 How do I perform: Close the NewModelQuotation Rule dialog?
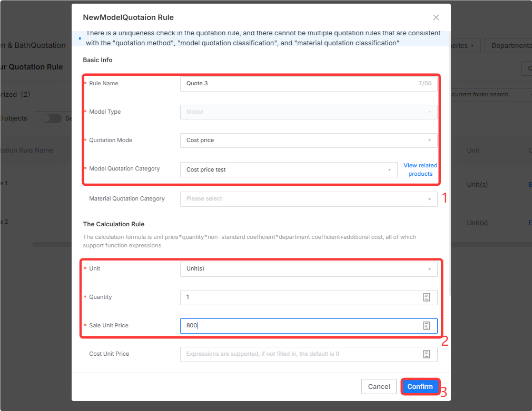coord(436,17)
